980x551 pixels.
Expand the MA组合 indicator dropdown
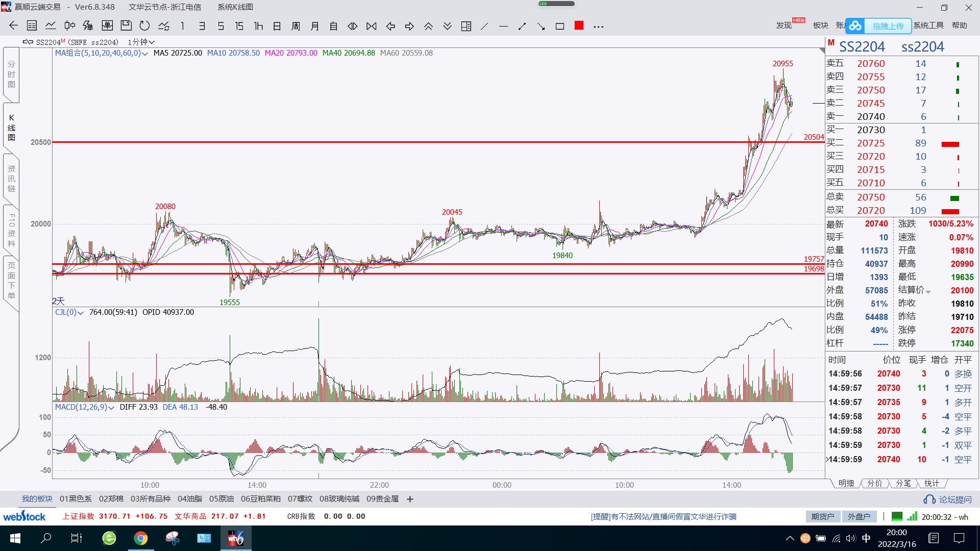[145, 54]
